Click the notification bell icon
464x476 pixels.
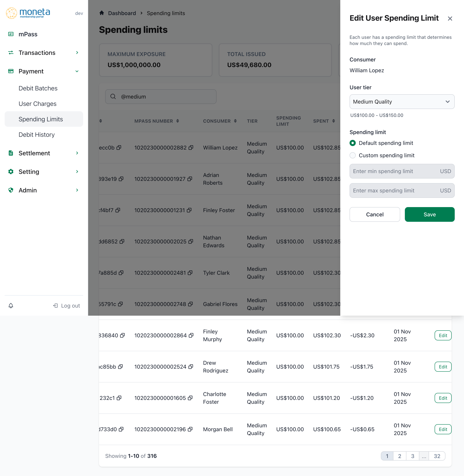[x=11, y=306]
